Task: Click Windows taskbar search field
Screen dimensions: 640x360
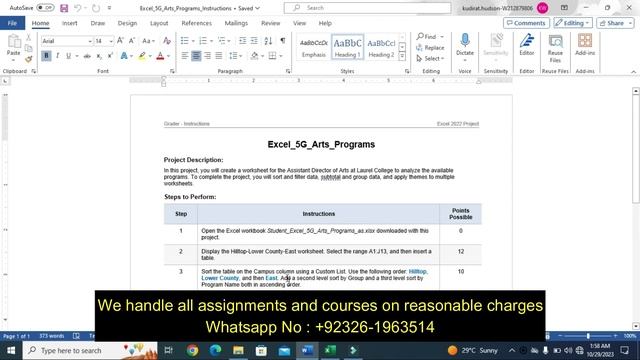Action: (90, 350)
